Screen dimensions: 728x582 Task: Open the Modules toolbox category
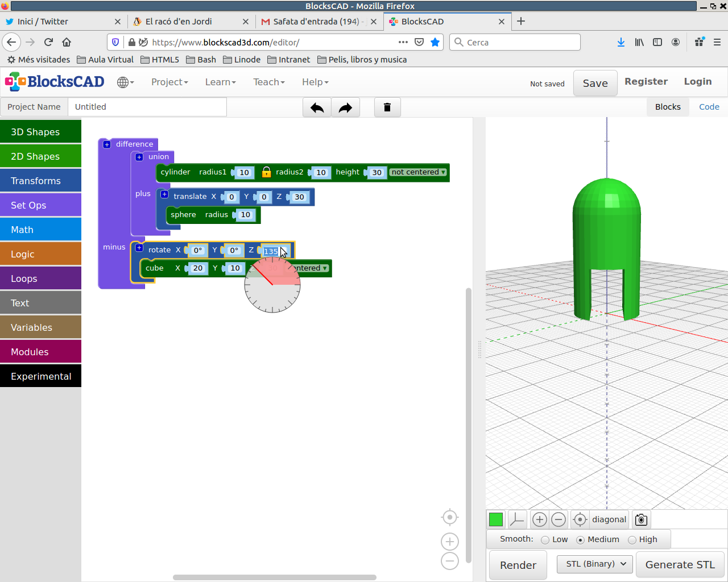pyautogui.click(x=40, y=352)
